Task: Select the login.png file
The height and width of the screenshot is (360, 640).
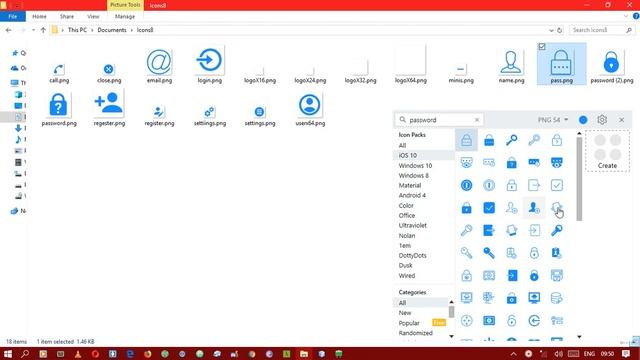Action: [209, 65]
